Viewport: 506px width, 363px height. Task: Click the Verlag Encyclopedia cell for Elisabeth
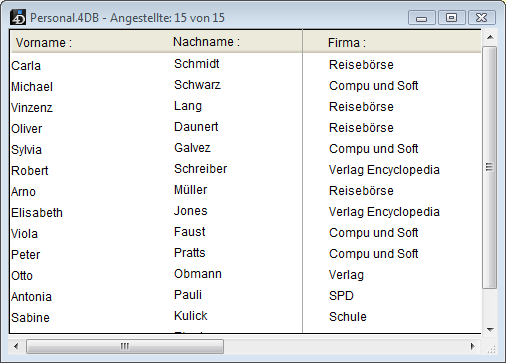click(x=384, y=212)
